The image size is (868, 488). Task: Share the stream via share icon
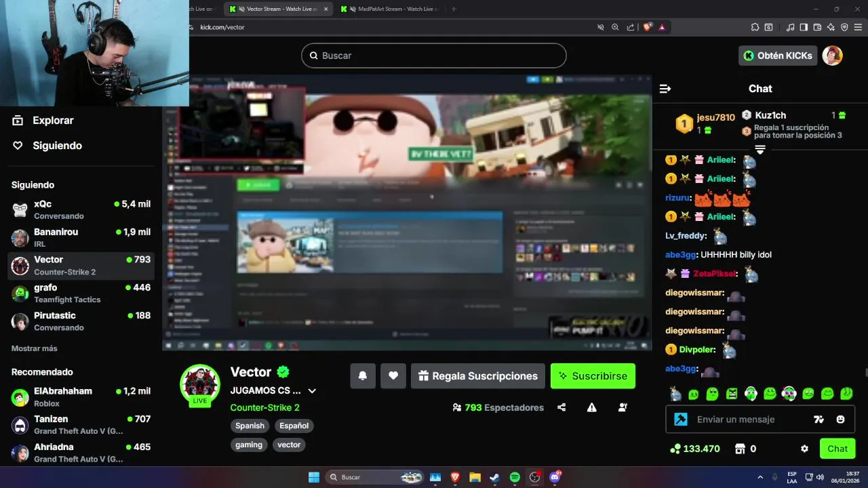click(561, 407)
